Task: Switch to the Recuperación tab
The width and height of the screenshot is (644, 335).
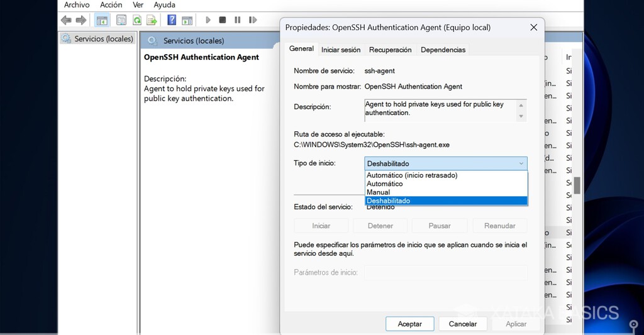Action: tap(390, 50)
